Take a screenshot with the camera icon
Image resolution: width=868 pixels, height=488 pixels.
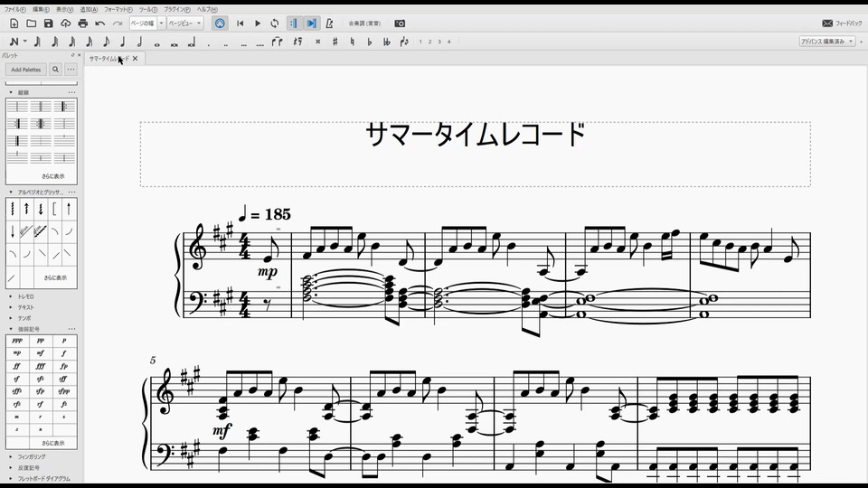click(400, 23)
